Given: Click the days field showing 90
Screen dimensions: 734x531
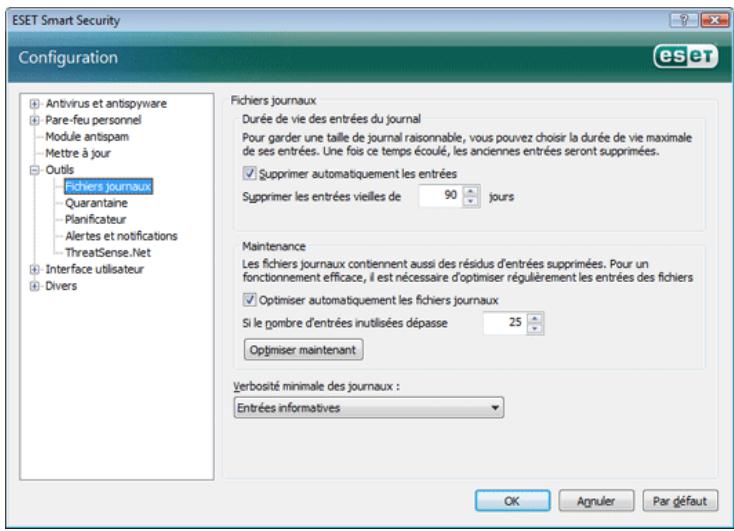Looking at the screenshot, I should 440,196.
